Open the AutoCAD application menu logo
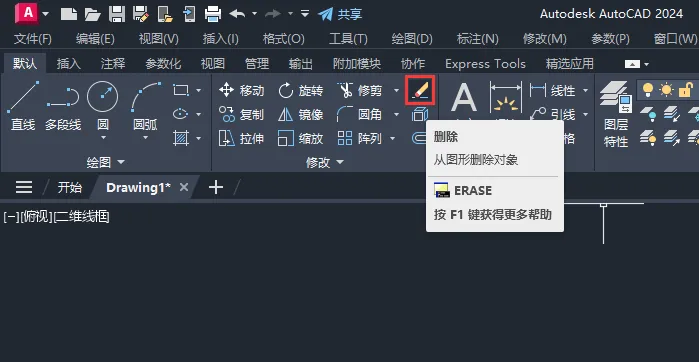This screenshot has width=699, height=362. 27,12
